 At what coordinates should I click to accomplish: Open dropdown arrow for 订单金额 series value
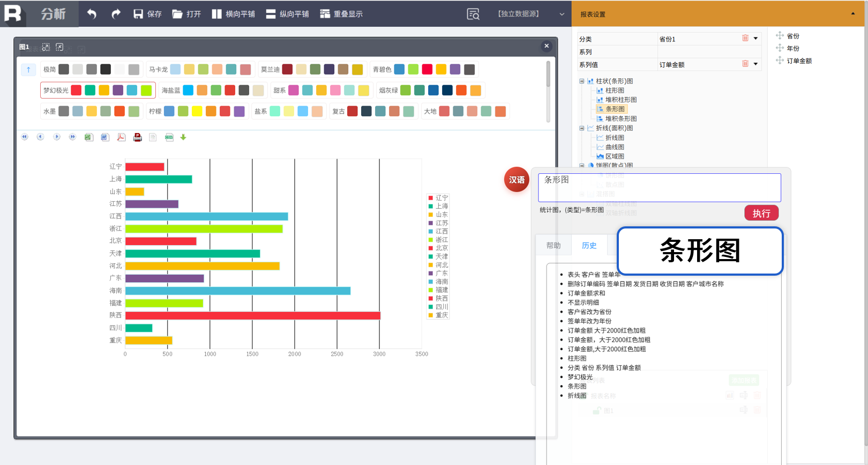tap(755, 64)
